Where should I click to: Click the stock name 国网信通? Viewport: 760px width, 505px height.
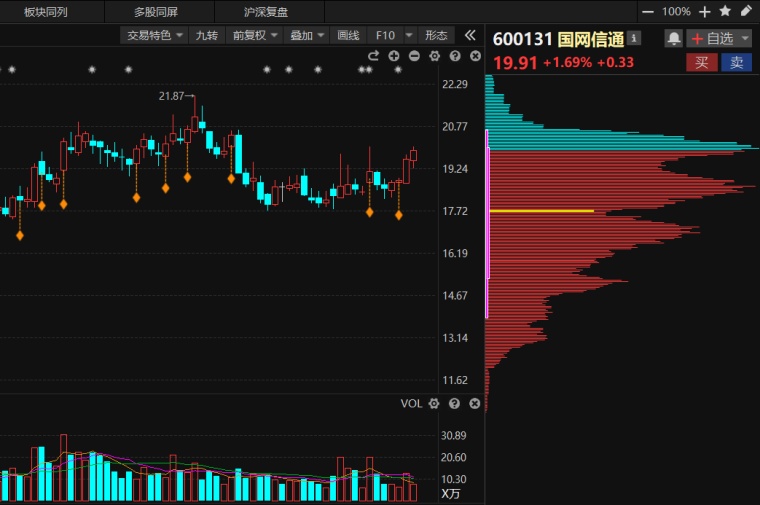[591, 39]
